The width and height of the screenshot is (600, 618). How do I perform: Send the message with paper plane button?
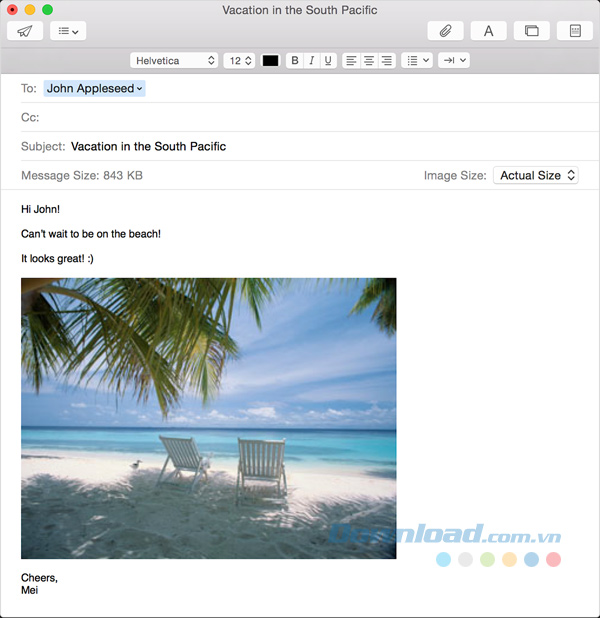click(x=25, y=31)
